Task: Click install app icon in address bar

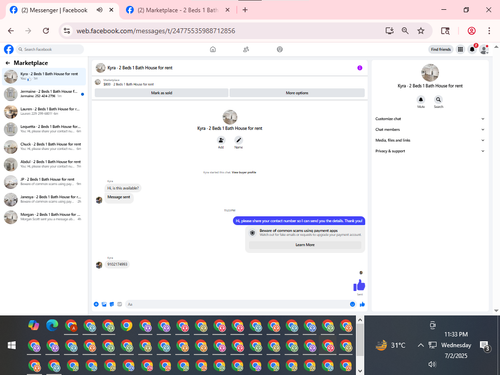Action: tap(389, 31)
